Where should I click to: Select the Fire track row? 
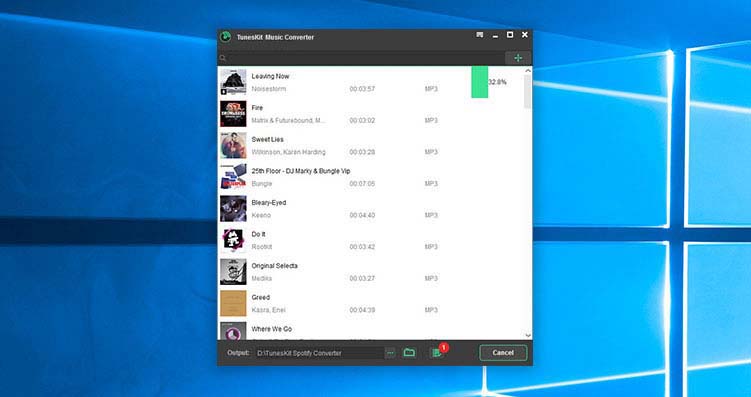371,114
